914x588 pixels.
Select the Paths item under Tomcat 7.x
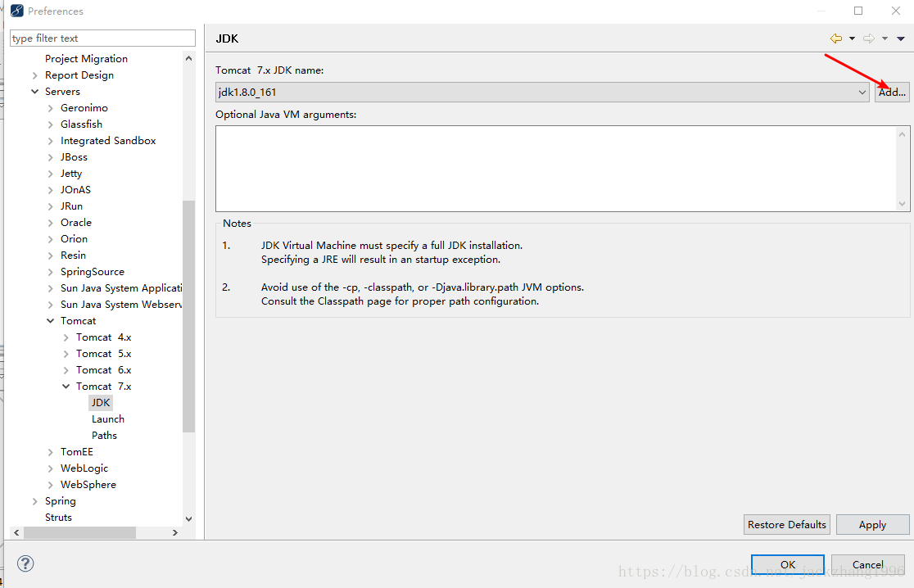pyautogui.click(x=104, y=436)
